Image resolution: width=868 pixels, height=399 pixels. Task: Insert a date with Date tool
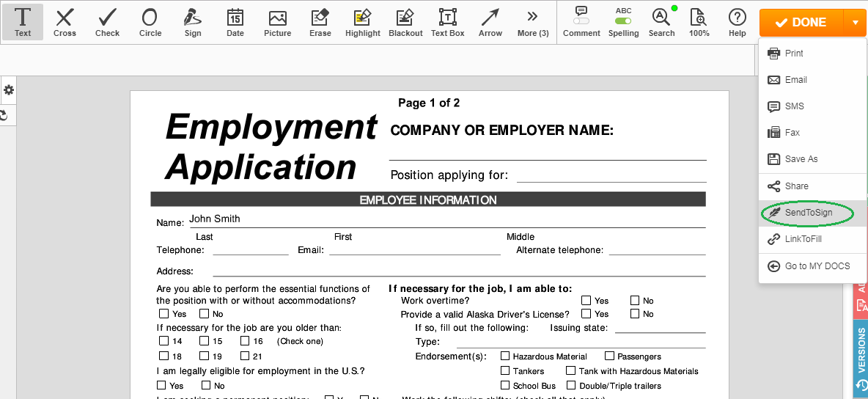(x=235, y=22)
